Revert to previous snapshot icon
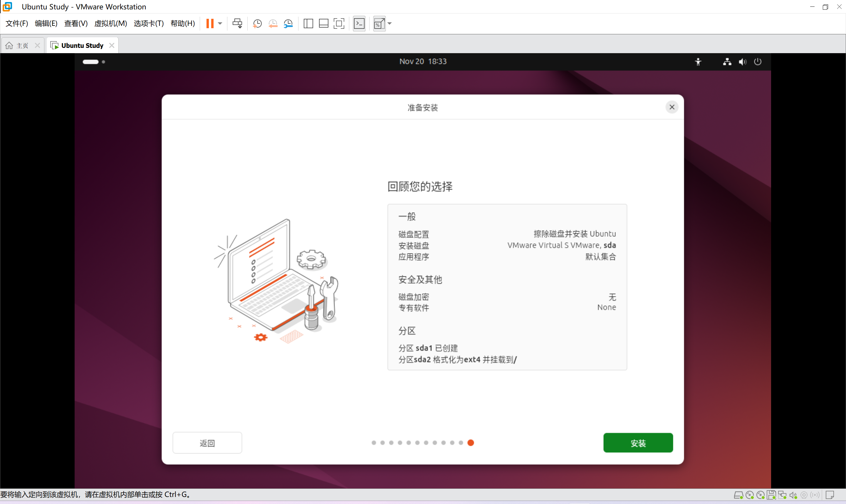 273,23
